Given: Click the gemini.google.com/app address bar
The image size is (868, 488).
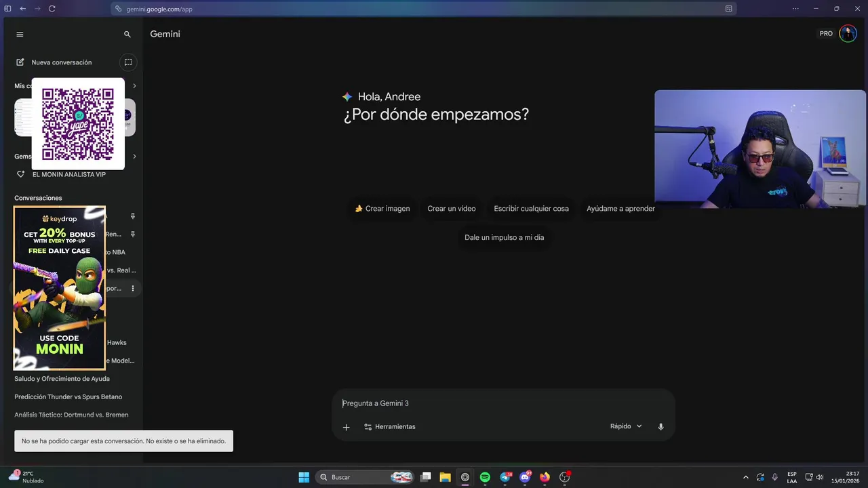Looking at the screenshot, I should [424, 9].
